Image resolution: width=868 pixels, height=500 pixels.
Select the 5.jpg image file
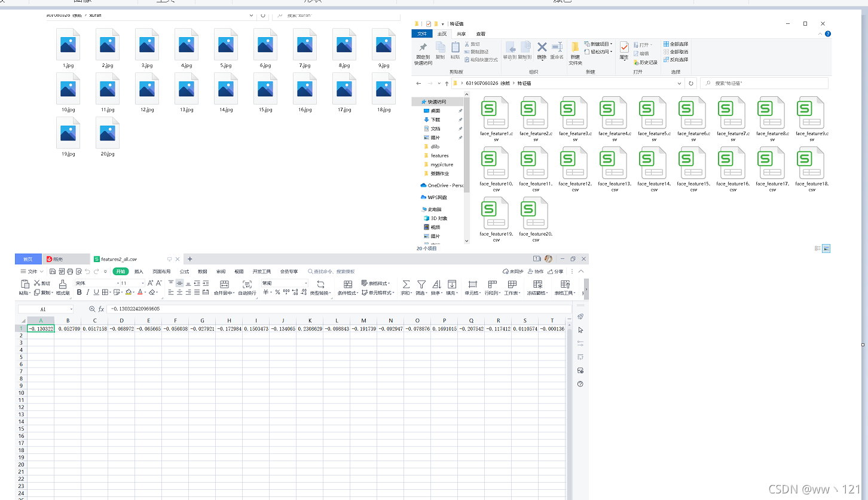[x=226, y=48]
